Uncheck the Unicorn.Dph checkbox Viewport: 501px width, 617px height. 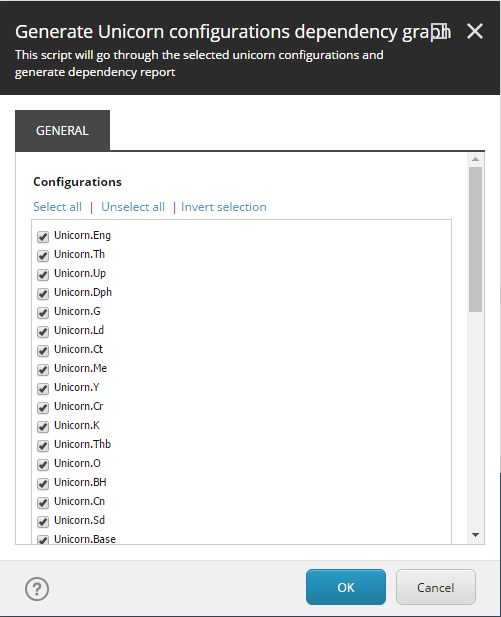pos(43,294)
